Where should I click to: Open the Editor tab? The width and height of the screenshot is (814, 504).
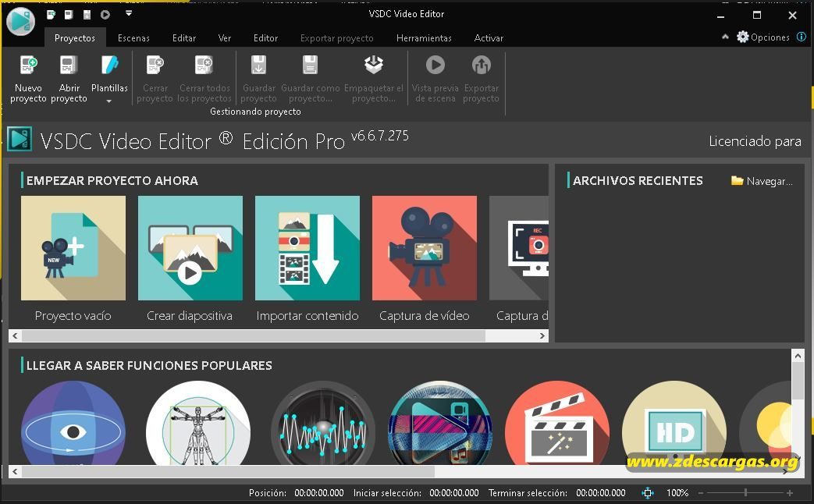265,38
